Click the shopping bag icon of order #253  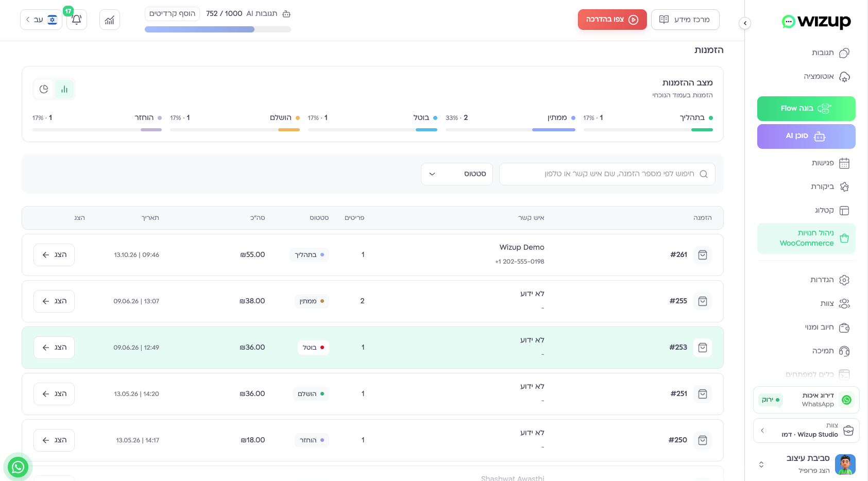tap(703, 348)
